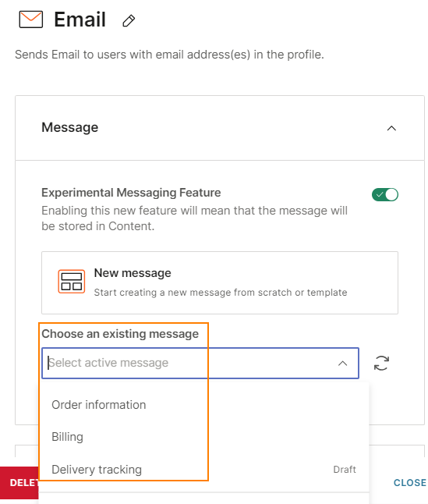
Task: Collapse the Message section chevron
Action: tap(391, 128)
